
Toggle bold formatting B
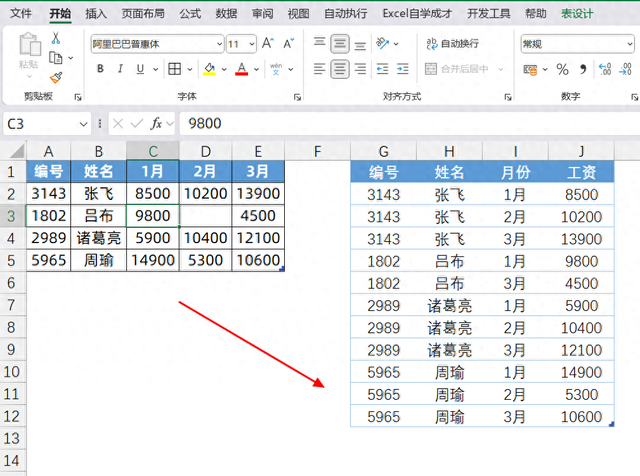[100, 69]
